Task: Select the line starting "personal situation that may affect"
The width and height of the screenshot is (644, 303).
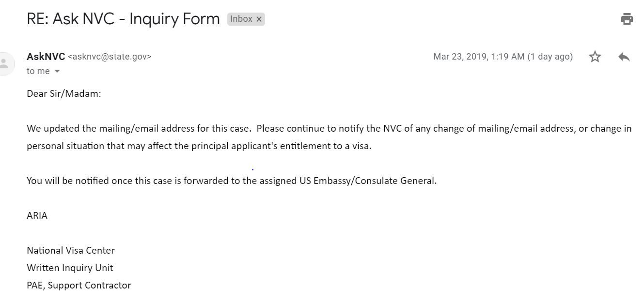Action: [199, 146]
